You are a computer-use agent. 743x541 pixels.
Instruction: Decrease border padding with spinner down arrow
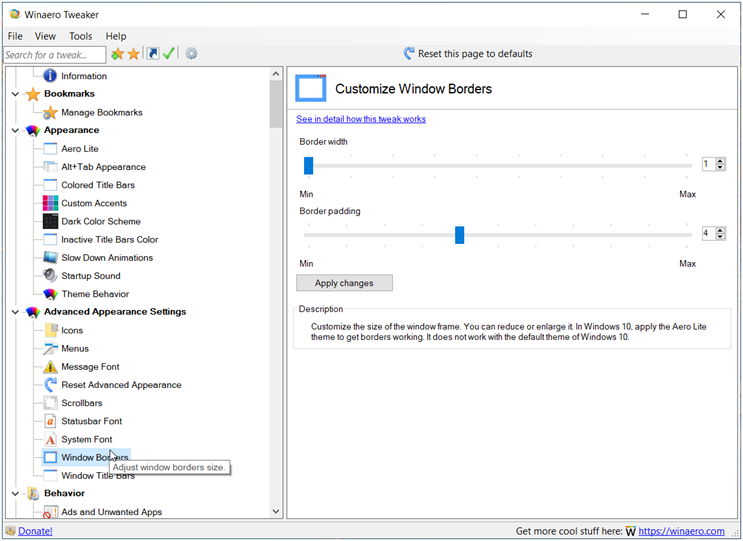coord(720,236)
